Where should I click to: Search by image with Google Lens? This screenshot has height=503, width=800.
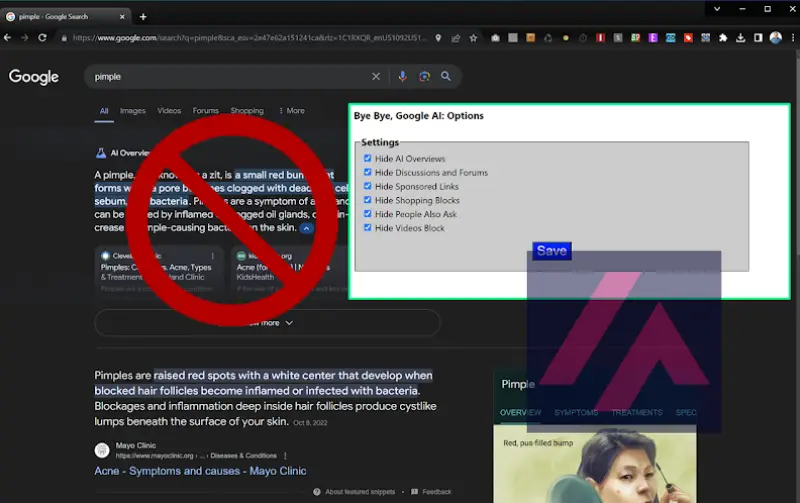click(x=424, y=77)
